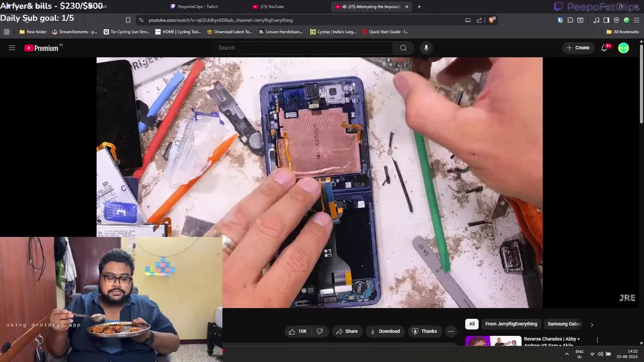Open more actions ellipsis under video
This screenshot has width=644, height=362.
pos(451,331)
